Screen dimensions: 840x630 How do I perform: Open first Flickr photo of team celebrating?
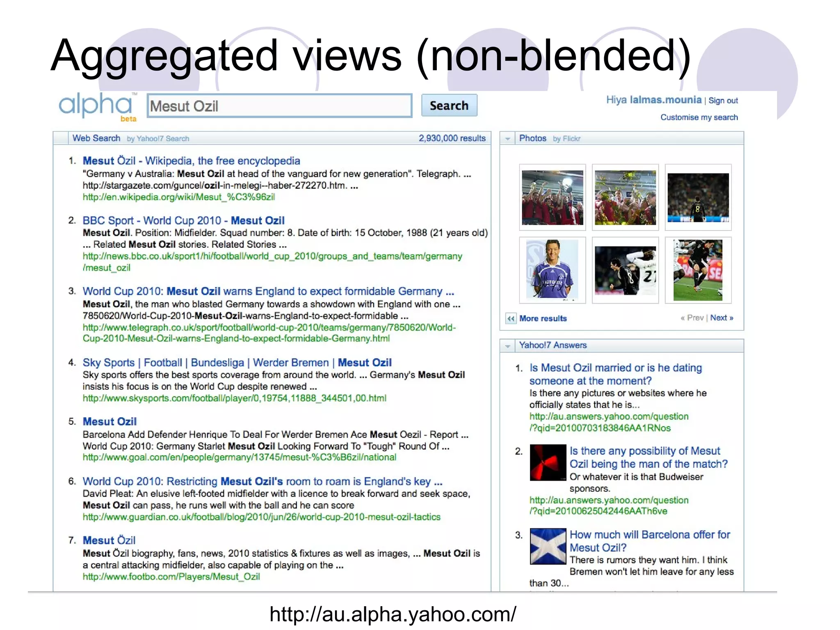coord(552,197)
